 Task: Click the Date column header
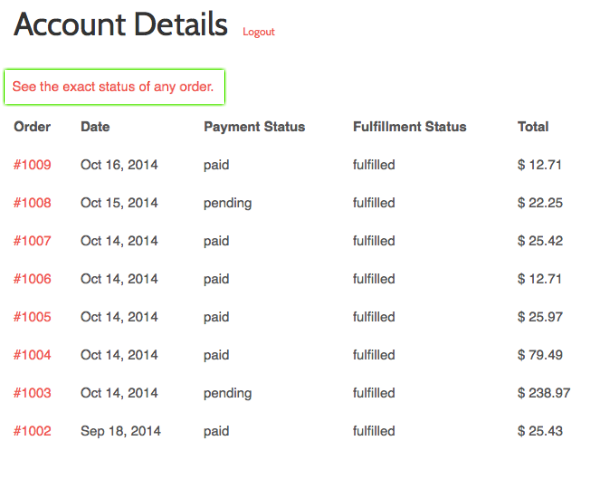click(x=95, y=127)
